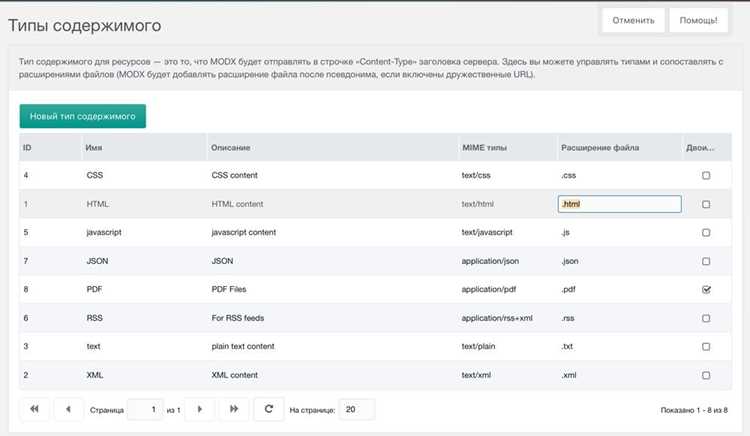The image size is (750, 436).
Task: Uncheck binary checkbox for PDF row
Action: pos(706,289)
